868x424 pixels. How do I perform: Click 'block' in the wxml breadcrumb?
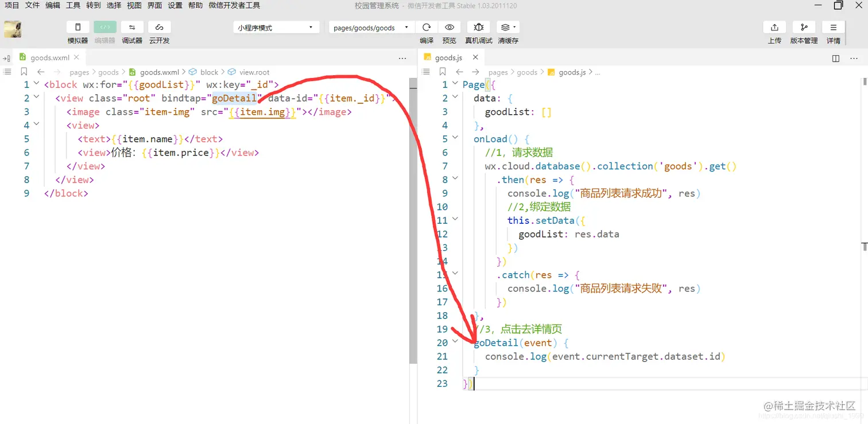pos(210,72)
